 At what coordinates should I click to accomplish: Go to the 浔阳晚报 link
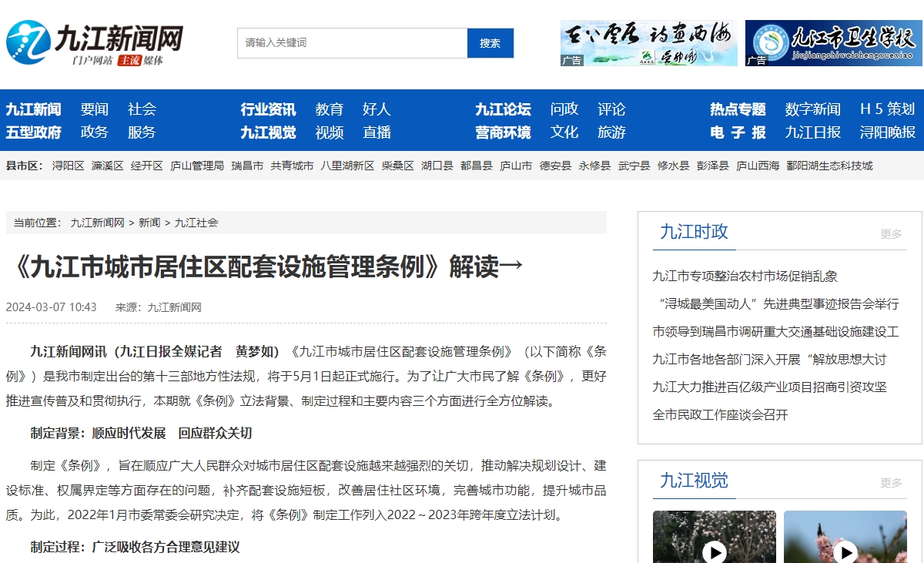click(887, 132)
